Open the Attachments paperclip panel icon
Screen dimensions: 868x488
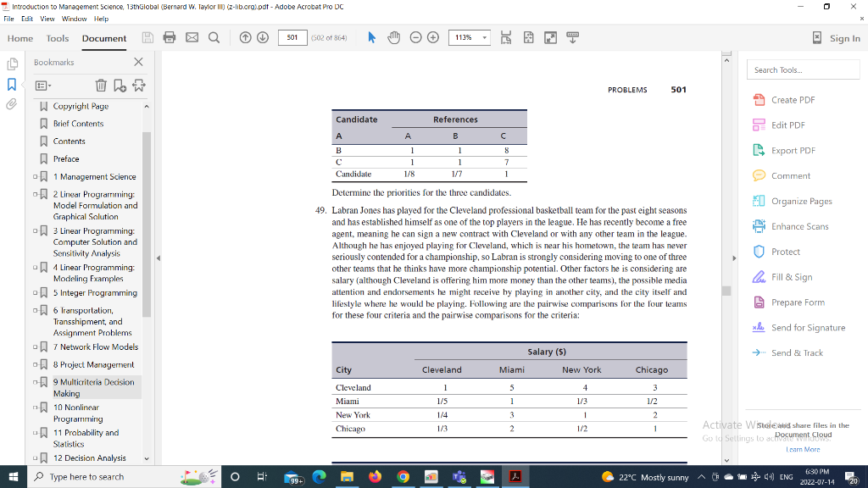11,105
